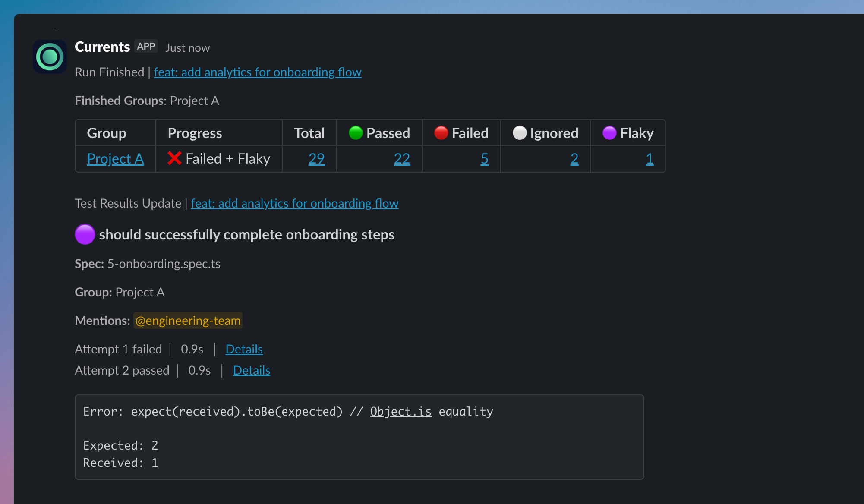The image size is (864, 504).
Task: Click the purple Flaky header circle
Action: coord(609,133)
